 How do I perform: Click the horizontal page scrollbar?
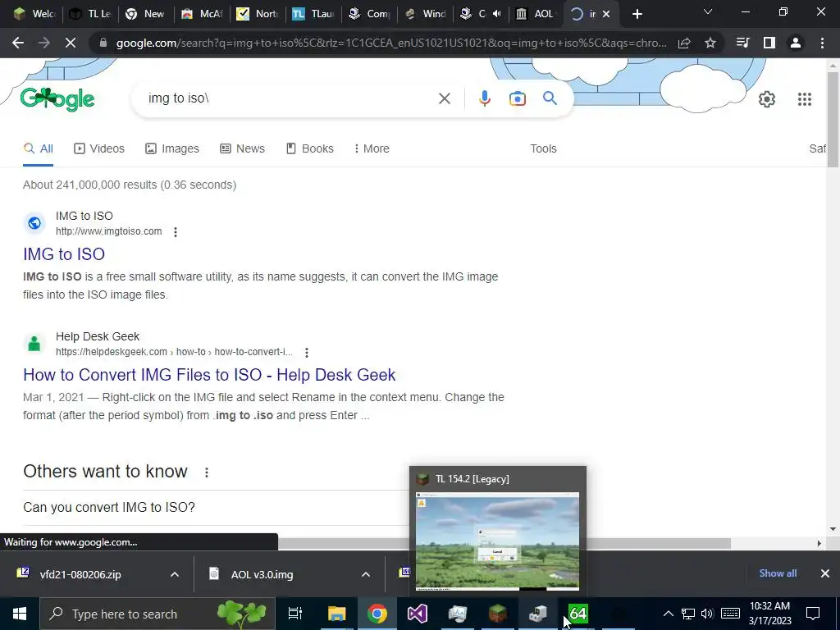pyautogui.click(x=504, y=543)
